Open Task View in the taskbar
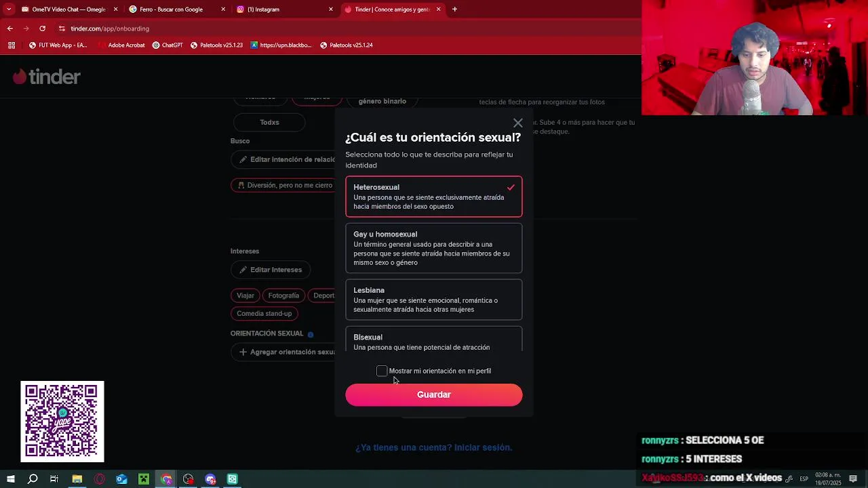868x488 pixels. tap(54, 479)
